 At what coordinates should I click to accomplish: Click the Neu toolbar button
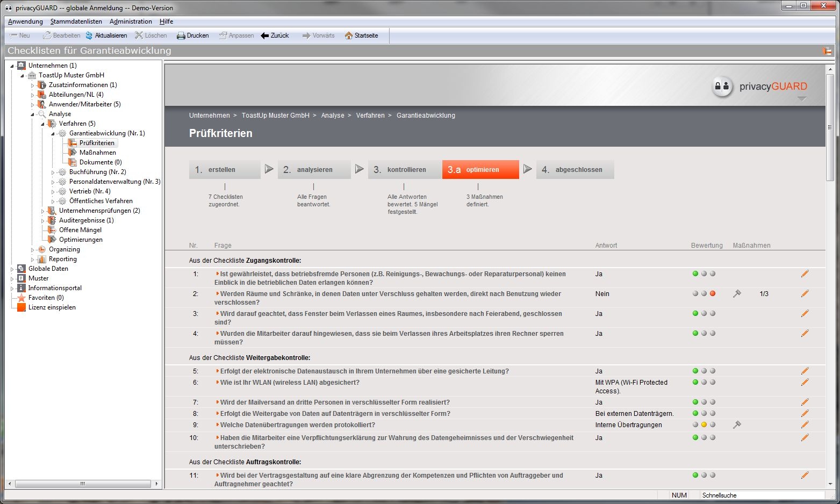tap(20, 35)
